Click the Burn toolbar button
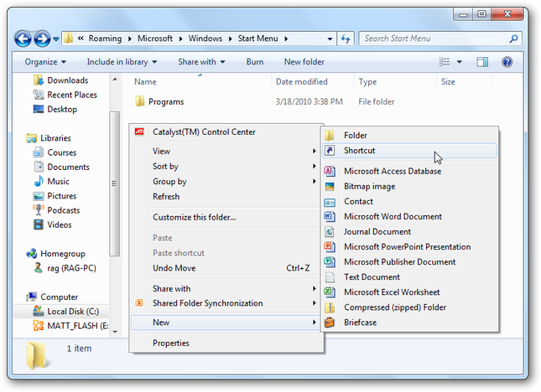 click(x=255, y=62)
